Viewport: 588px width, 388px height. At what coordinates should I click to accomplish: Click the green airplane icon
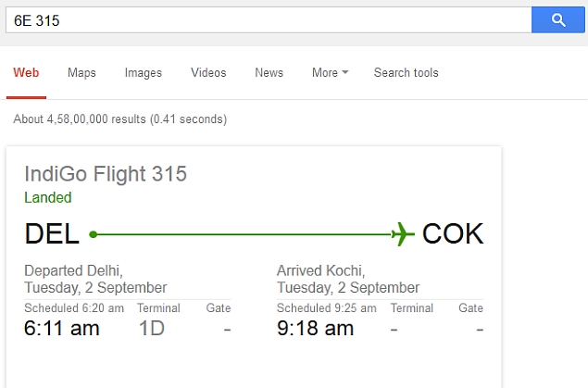(x=403, y=234)
